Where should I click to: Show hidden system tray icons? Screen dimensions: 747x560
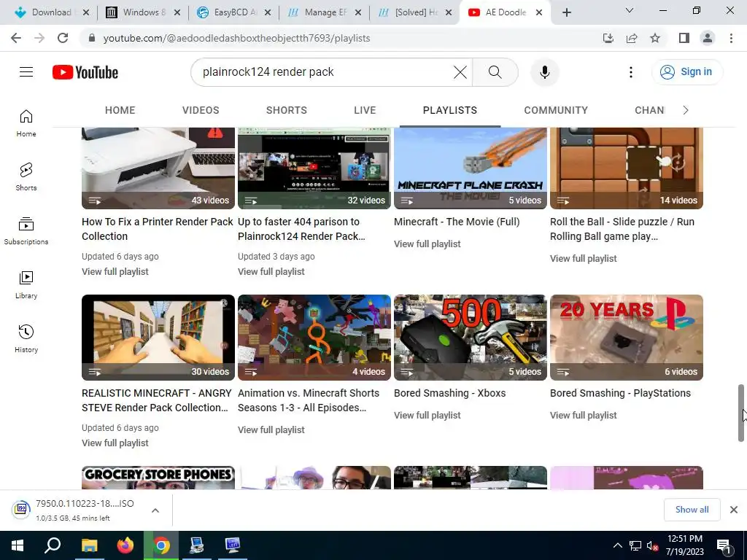click(617, 545)
